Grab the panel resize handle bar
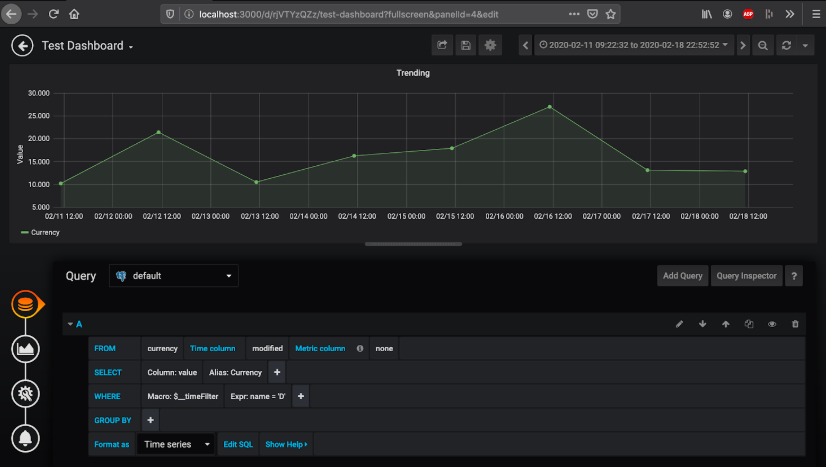The width and height of the screenshot is (826, 467). (413, 244)
